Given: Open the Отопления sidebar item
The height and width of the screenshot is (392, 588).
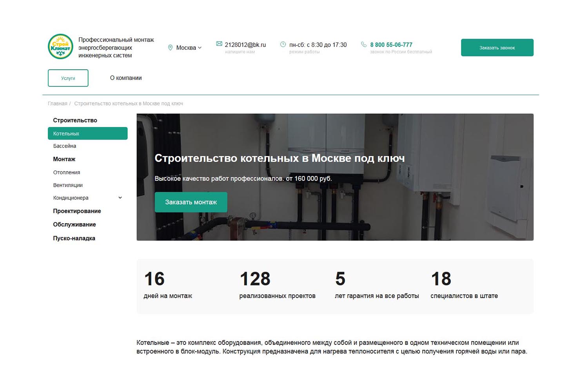Looking at the screenshot, I should 67,172.
